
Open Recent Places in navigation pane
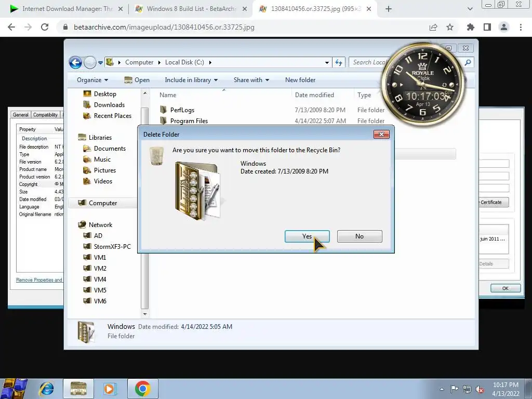pyautogui.click(x=112, y=116)
